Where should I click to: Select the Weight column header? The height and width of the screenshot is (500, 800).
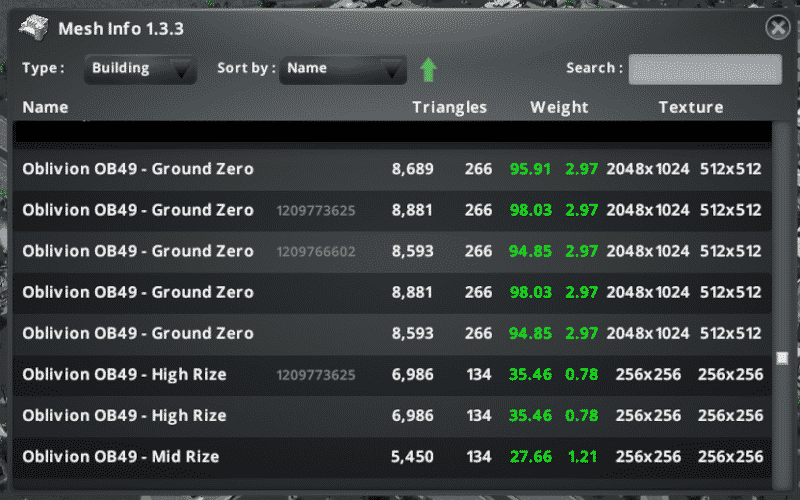(x=559, y=107)
